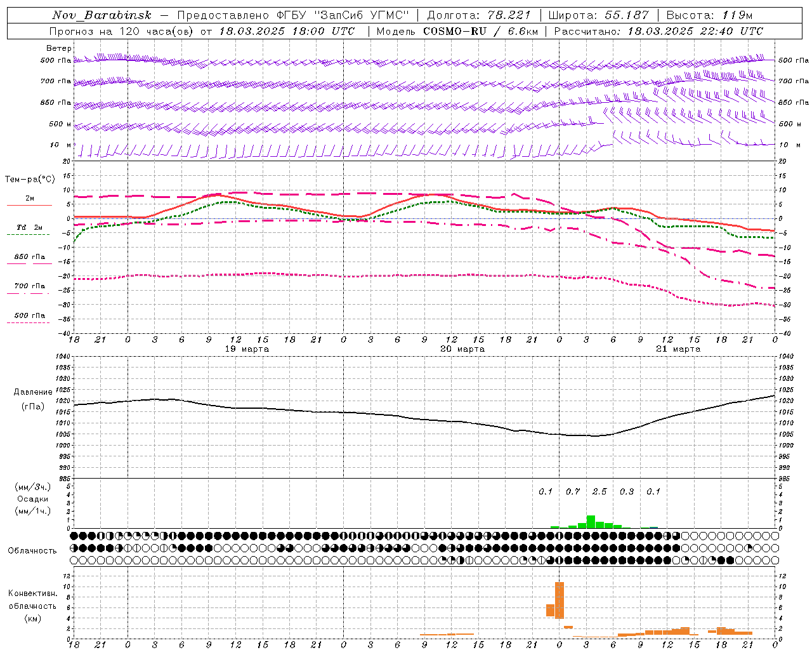Click the '2.5' precipitation value
Image resolution: width=812 pixels, height=650 pixels.
599,491
